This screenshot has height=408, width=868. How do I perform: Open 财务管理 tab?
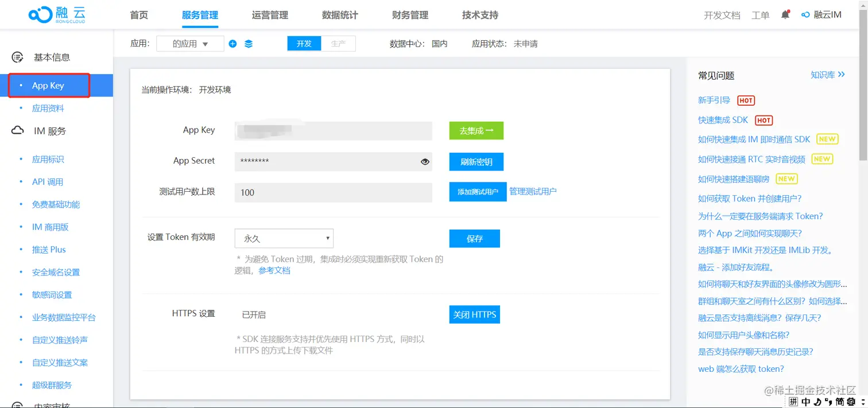410,15
